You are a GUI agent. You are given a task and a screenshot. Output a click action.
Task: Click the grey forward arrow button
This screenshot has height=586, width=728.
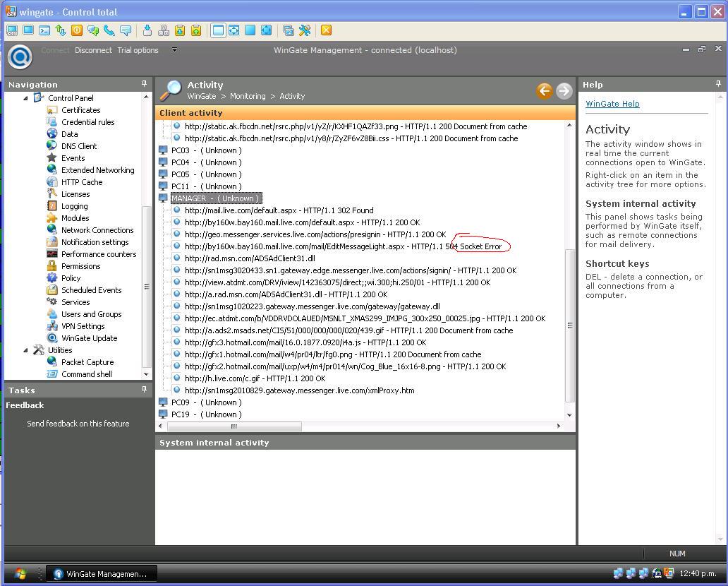click(x=564, y=90)
